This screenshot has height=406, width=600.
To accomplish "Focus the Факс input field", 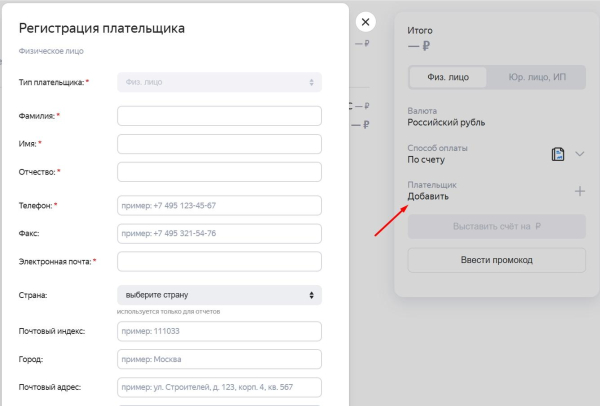I will tap(219, 233).
